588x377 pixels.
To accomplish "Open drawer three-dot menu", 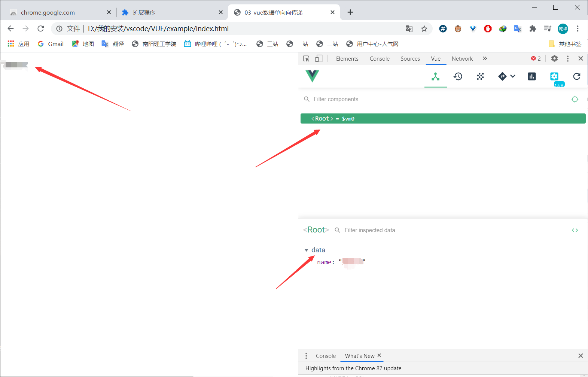I will 306,356.
